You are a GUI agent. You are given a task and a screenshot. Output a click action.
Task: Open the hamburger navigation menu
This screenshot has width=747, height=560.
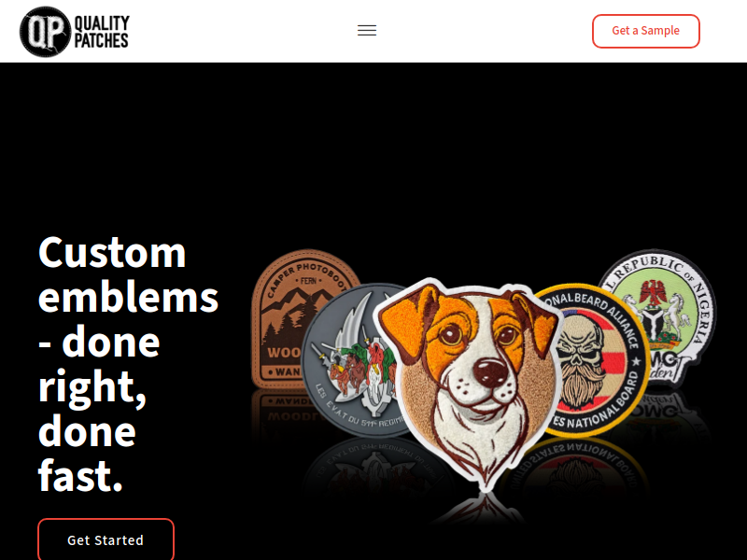367,31
